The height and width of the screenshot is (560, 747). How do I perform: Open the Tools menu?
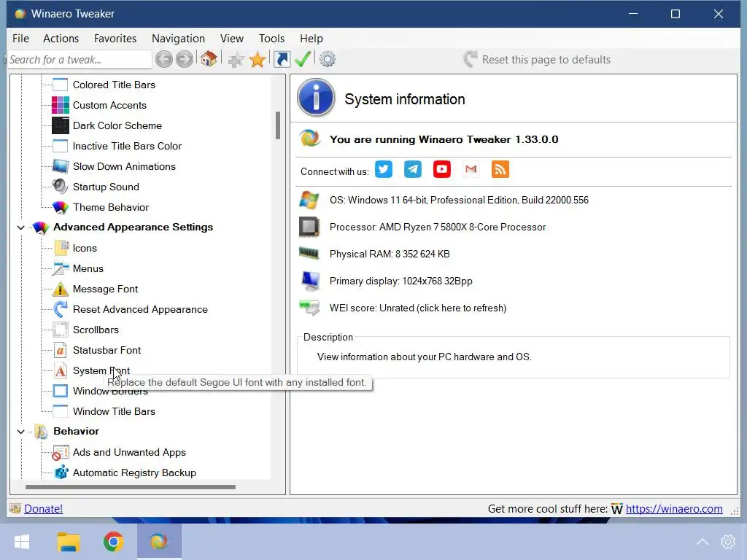point(271,39)
